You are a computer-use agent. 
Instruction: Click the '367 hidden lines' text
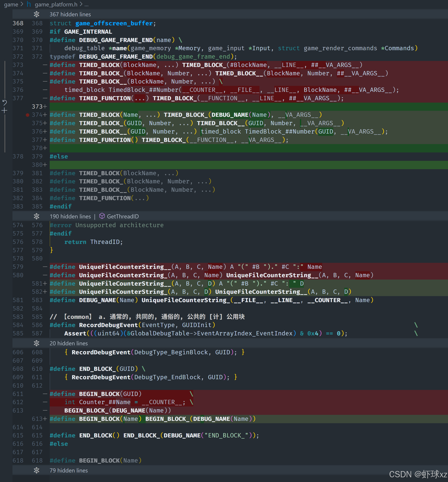point(70,14)
